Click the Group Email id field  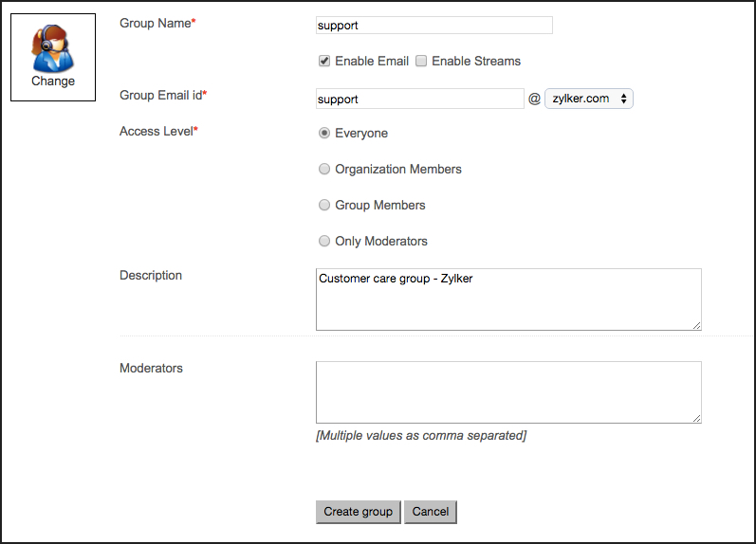click(x=419, y=99)
